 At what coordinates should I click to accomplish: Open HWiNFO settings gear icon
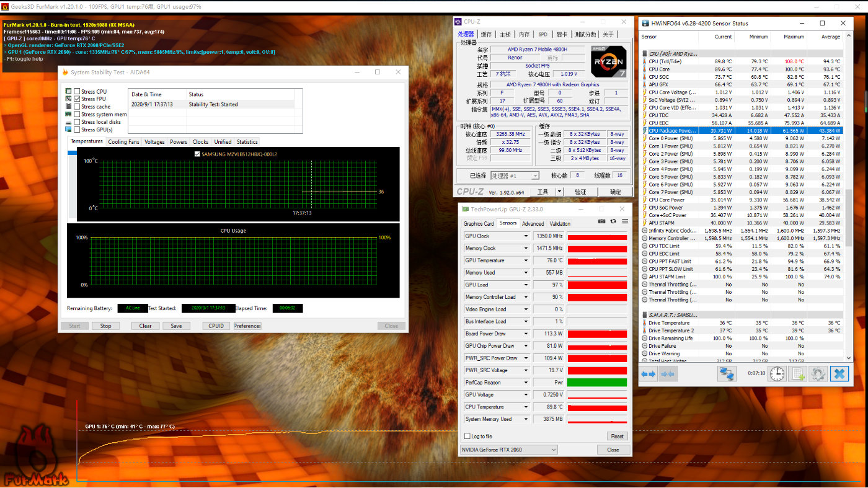818,374
